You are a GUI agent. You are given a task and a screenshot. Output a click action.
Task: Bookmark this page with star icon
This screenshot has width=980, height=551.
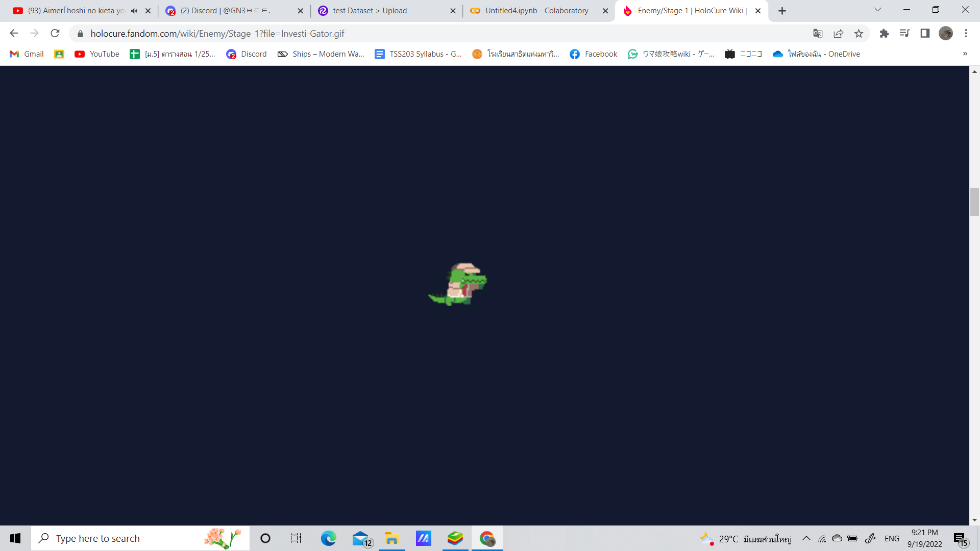pos(859,34)
